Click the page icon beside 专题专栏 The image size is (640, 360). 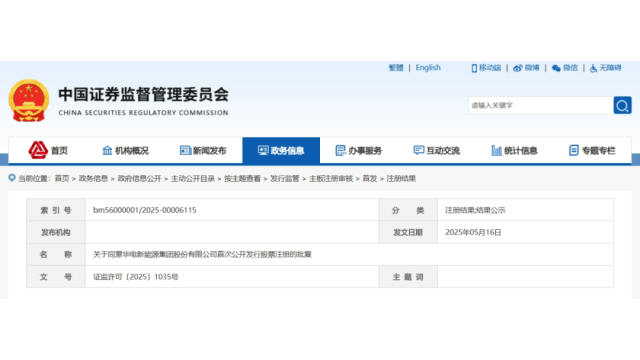pyautogui.click(x=573, y=151)
